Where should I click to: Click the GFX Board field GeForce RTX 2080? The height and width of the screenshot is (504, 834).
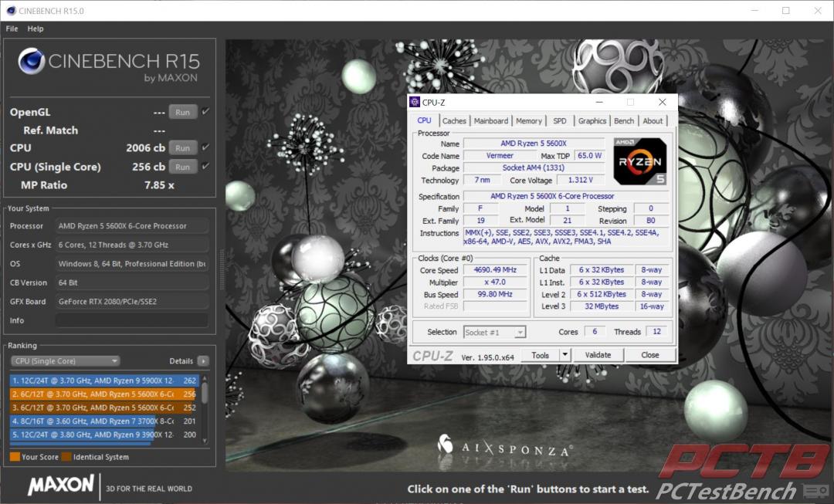click(132, 302)
